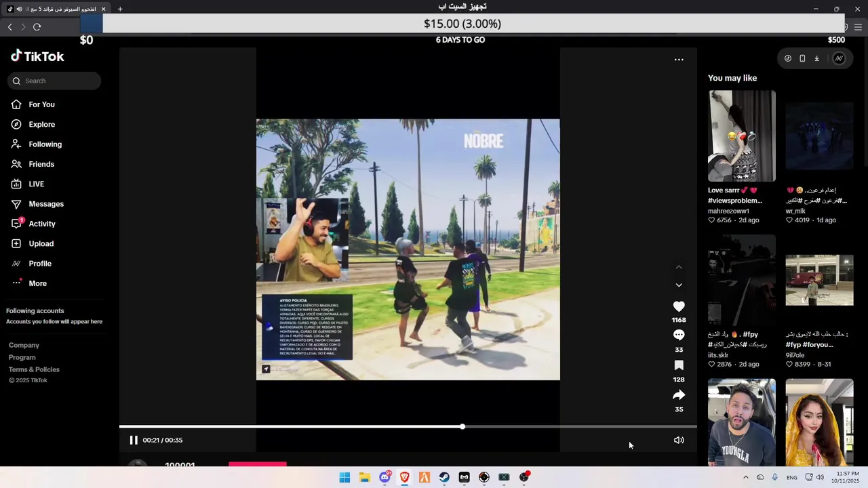Open the mahreezoww1 creator link
The height and width of the screenshot is (488, 868).
point(728,211)
